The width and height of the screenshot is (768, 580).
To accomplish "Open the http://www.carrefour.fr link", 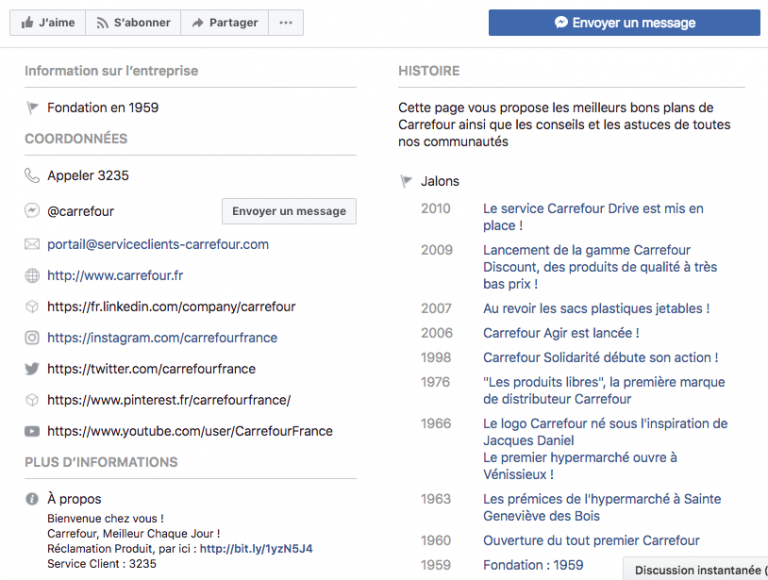I will click(115, 275).
